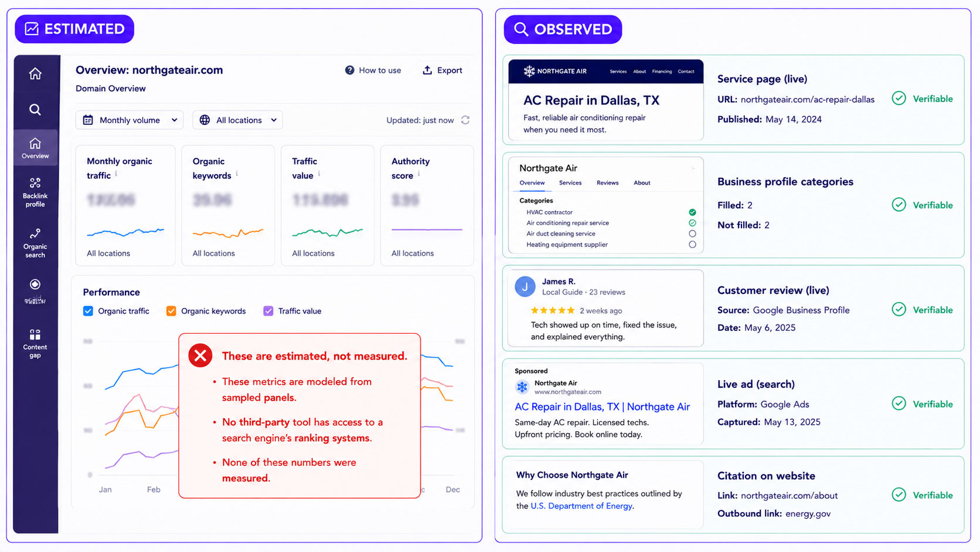Click James R. reviewer avatar
The image size is (980, 552).
coord(525,287)
